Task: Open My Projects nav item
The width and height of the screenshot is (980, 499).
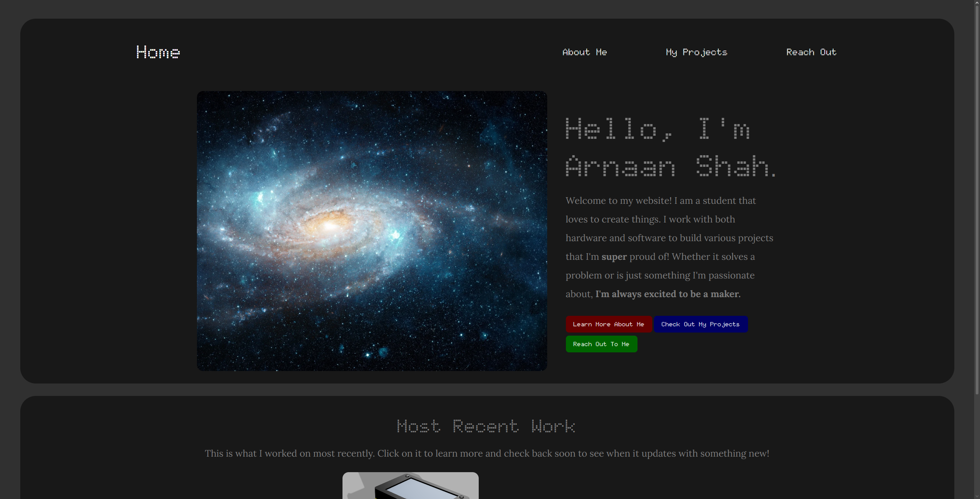Action: coord(696,52)
